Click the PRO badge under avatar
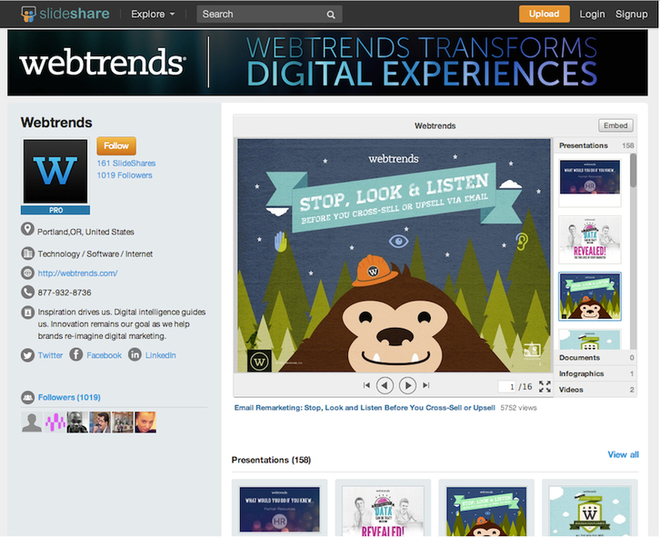Viewport: 660px width, 537px height. 55,210
